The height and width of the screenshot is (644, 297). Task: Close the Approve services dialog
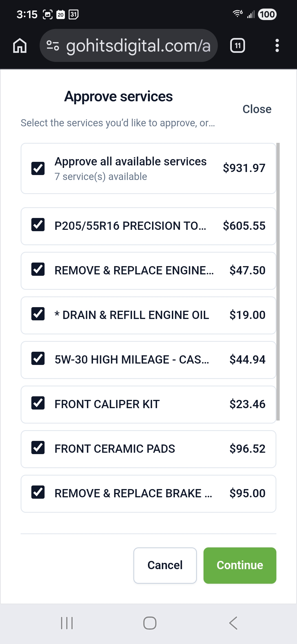tap(257, 109)
